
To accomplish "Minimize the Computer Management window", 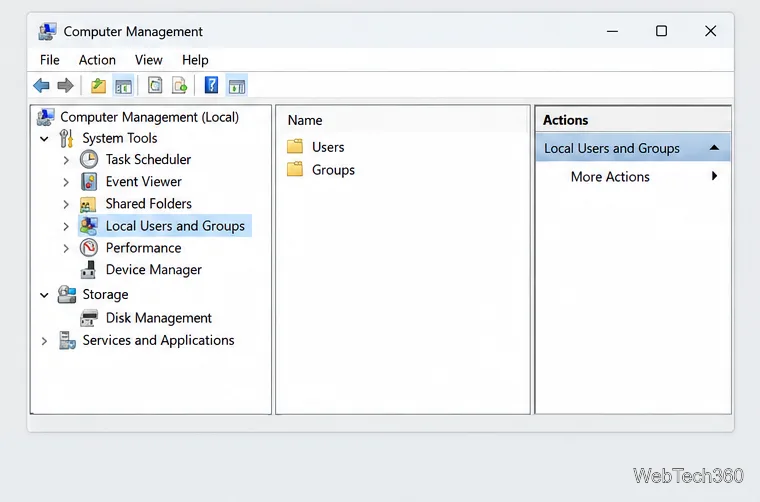I will (613, 31).
